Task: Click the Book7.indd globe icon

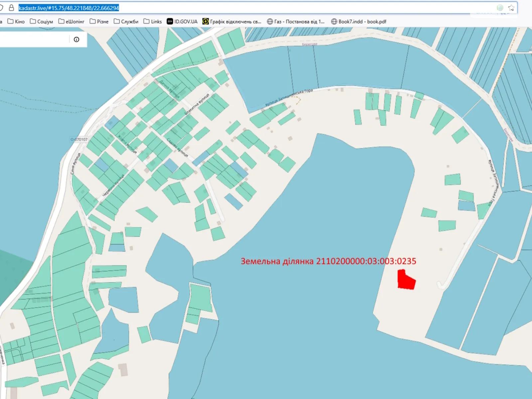Action: click(x=334, y=22)
